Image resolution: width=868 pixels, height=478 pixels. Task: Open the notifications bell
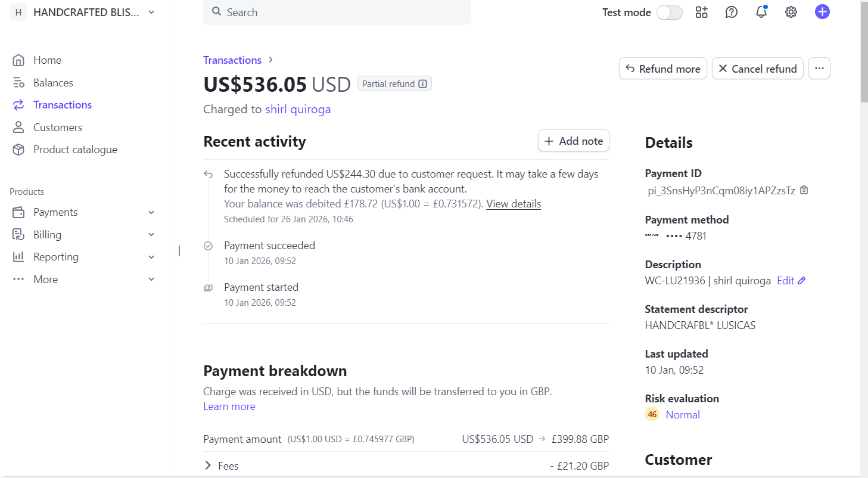coord(761,12)
